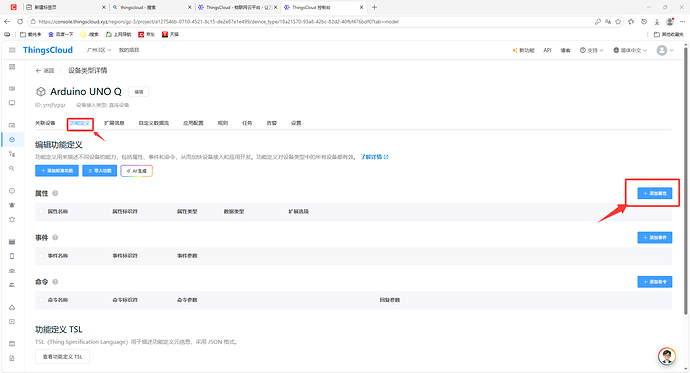
Task: Open the 了解详情 link
Action: (x=374, y=157)
